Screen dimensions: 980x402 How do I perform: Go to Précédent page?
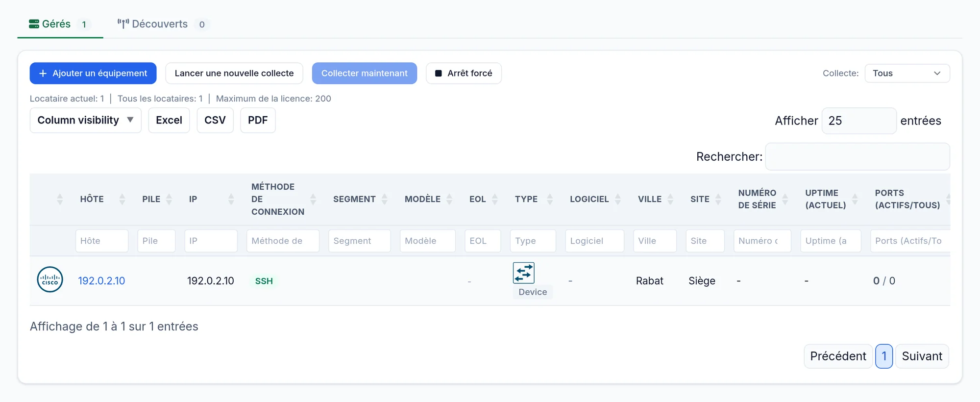coord(838,356)
